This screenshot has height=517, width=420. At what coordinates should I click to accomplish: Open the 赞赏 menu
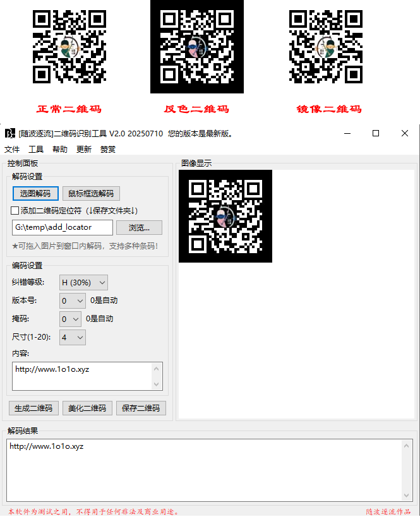point(108,150)
